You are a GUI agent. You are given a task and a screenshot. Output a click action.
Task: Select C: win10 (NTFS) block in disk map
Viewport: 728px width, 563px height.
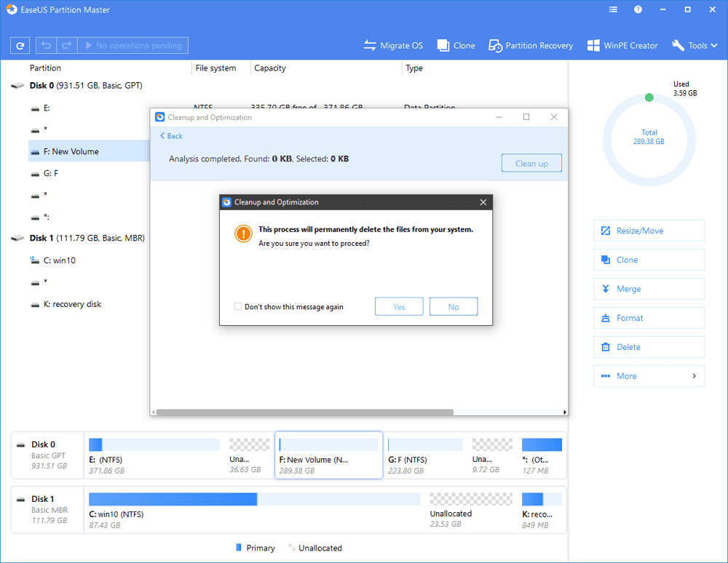click(254, 510)
